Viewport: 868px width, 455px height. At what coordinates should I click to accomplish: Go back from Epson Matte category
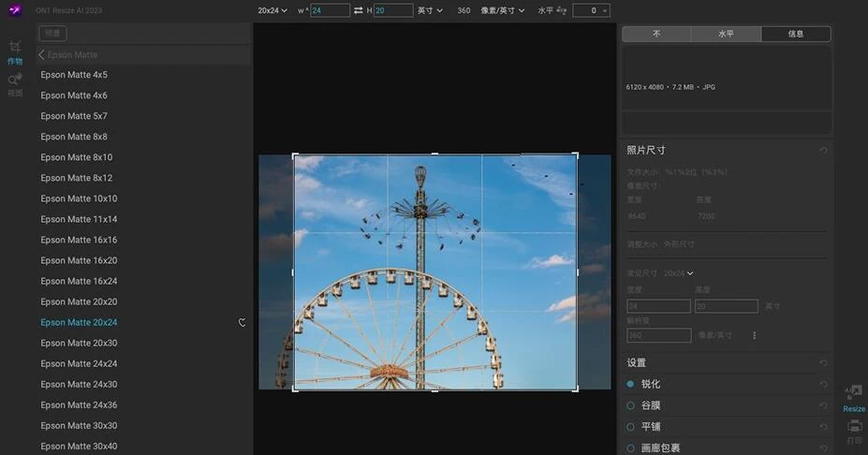[42, 54]
